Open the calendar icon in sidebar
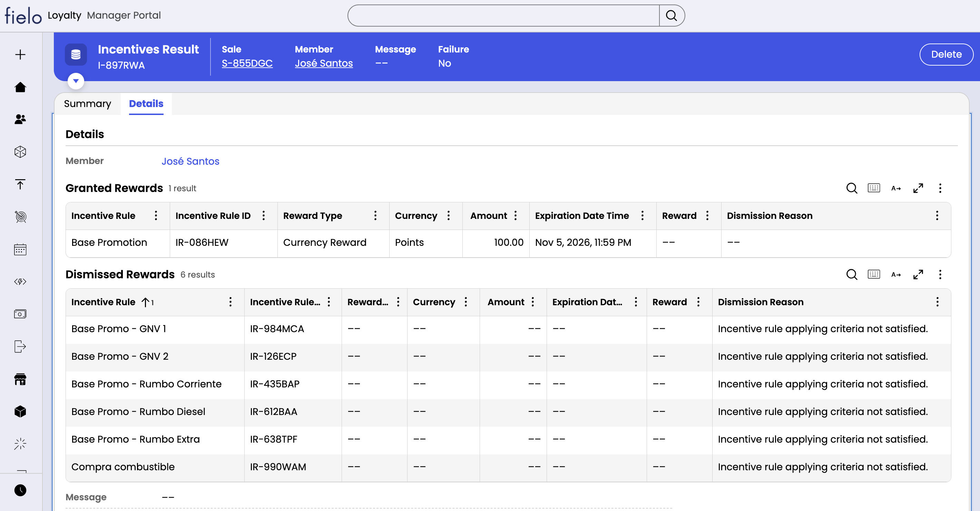The image size is (980, 511). tap(20, 249)
